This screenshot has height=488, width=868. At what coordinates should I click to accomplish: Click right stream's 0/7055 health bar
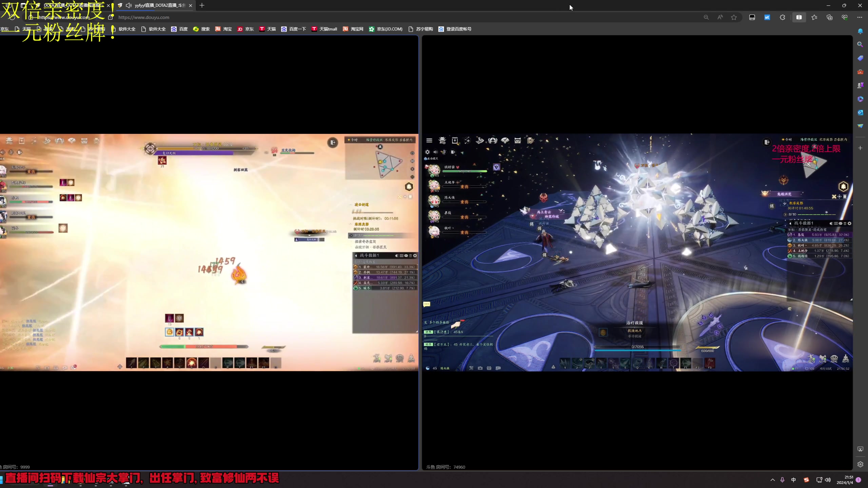pyautogui.click(x=637, y=347)
